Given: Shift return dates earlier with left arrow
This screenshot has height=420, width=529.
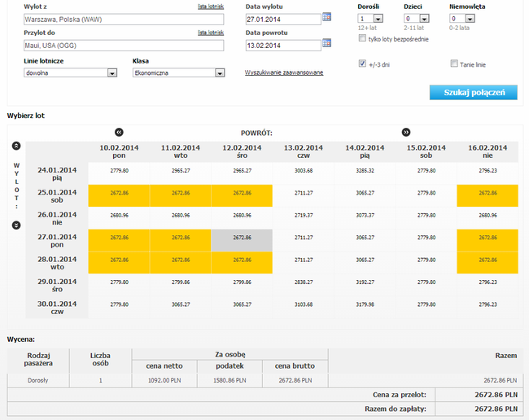Looking at the screenshot, I should pos(119,132).
